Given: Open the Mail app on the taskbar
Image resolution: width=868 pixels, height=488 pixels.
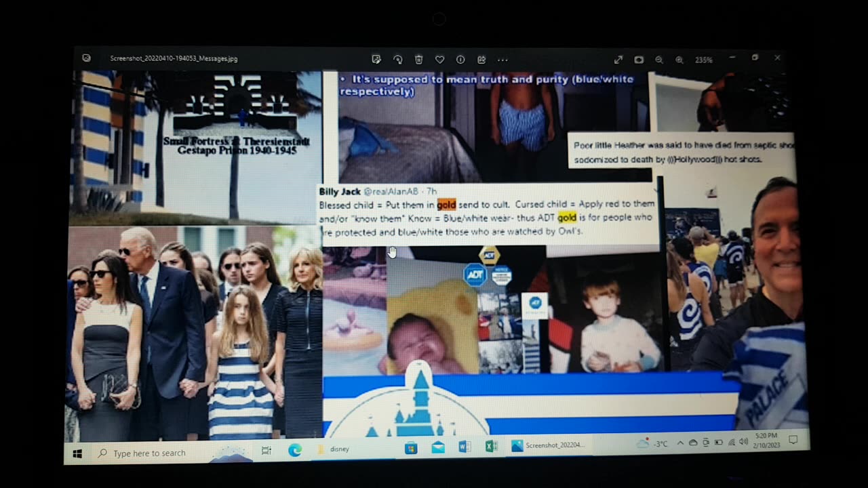Looking at the screenshot, I should [x=438, y=447].
